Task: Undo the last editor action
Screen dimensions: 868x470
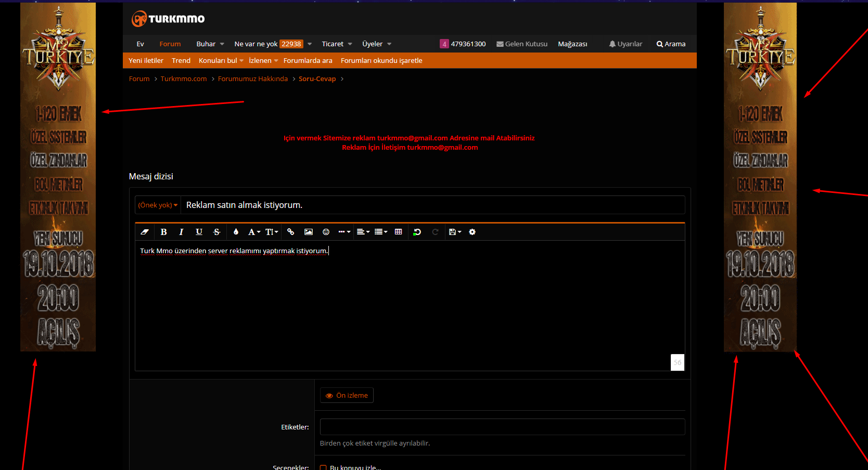Action: (417, 232)
